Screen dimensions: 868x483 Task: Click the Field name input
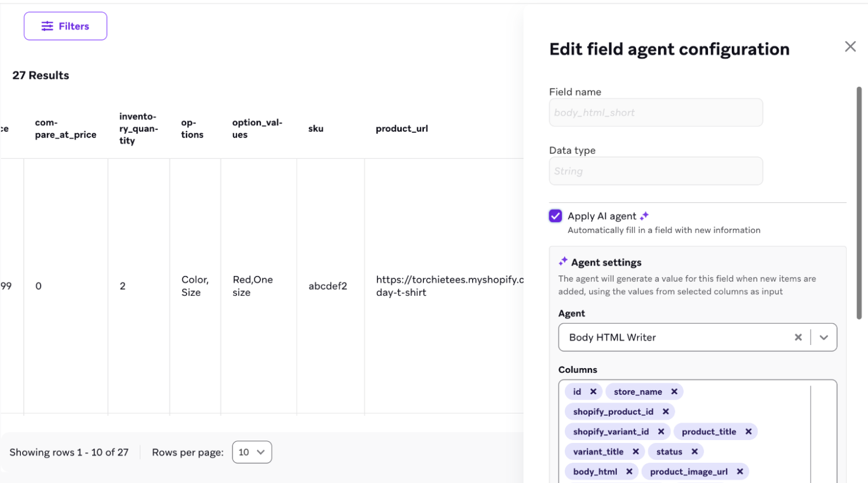(x=655, y=112)
